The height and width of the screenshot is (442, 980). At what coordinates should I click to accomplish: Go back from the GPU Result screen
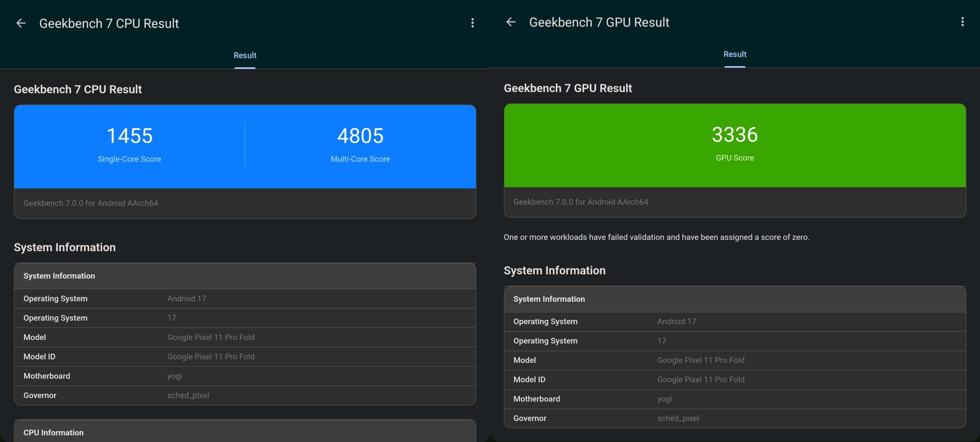(x=511, y=22)
